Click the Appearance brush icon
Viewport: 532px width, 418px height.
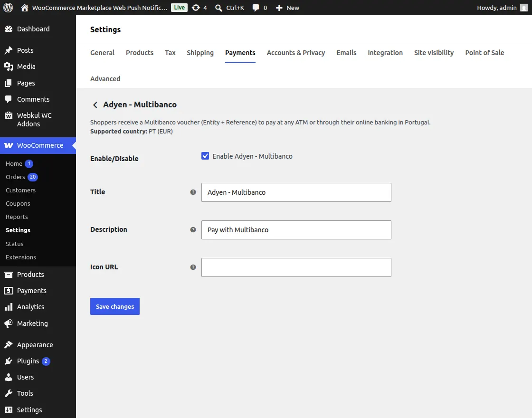pyautogui.click(x=9, y=345)
